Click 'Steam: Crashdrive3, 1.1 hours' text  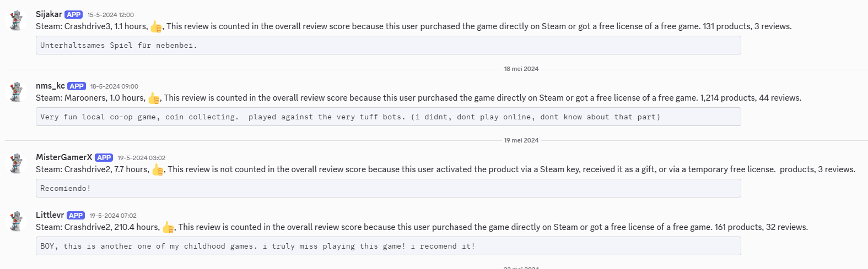pyautogui.click(x=92, y=26)
